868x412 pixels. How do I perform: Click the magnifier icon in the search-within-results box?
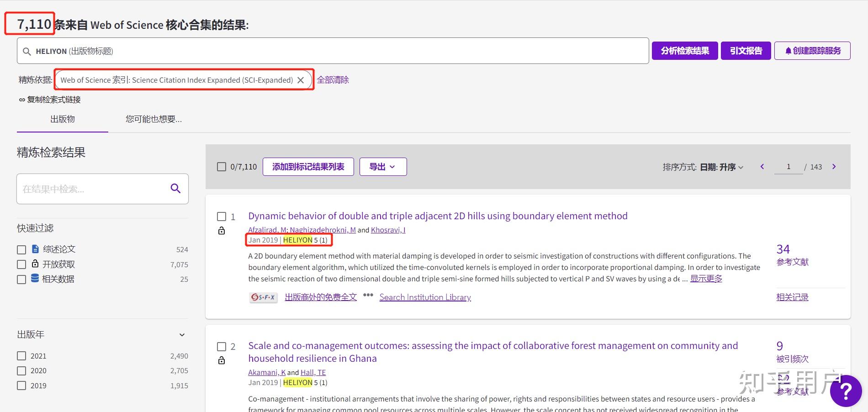[x=175, y=188]
